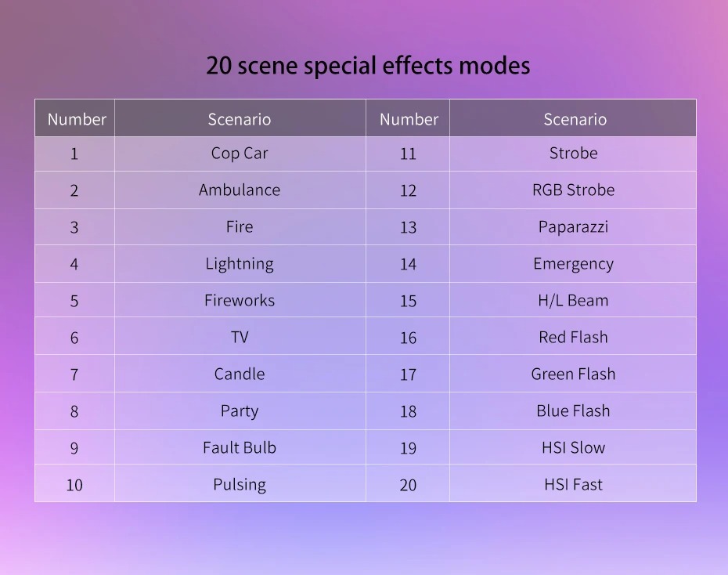Select the TV scenario entry
The image size is (728, 575).
pyautogui.click(x=240, y=338)
